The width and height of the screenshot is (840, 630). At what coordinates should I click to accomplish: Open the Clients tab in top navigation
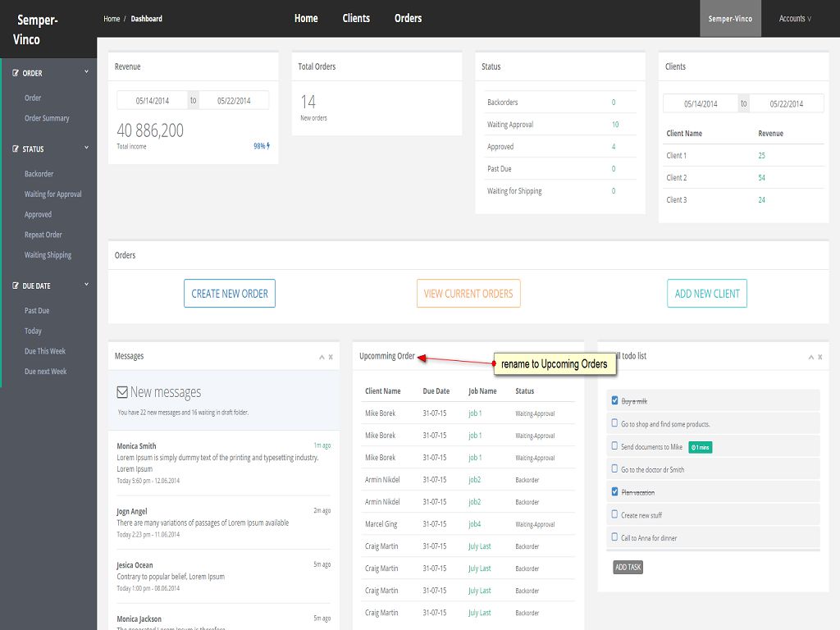point(356,18)
